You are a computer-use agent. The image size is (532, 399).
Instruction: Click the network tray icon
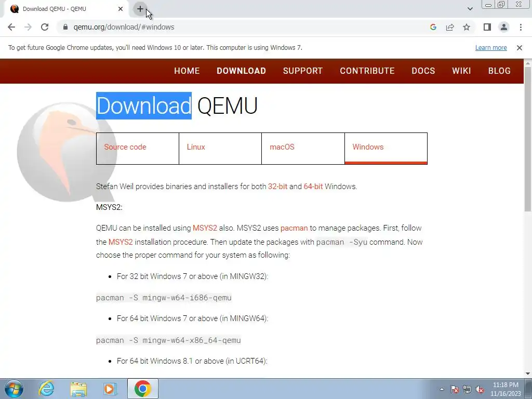click(x=467, y=389)
